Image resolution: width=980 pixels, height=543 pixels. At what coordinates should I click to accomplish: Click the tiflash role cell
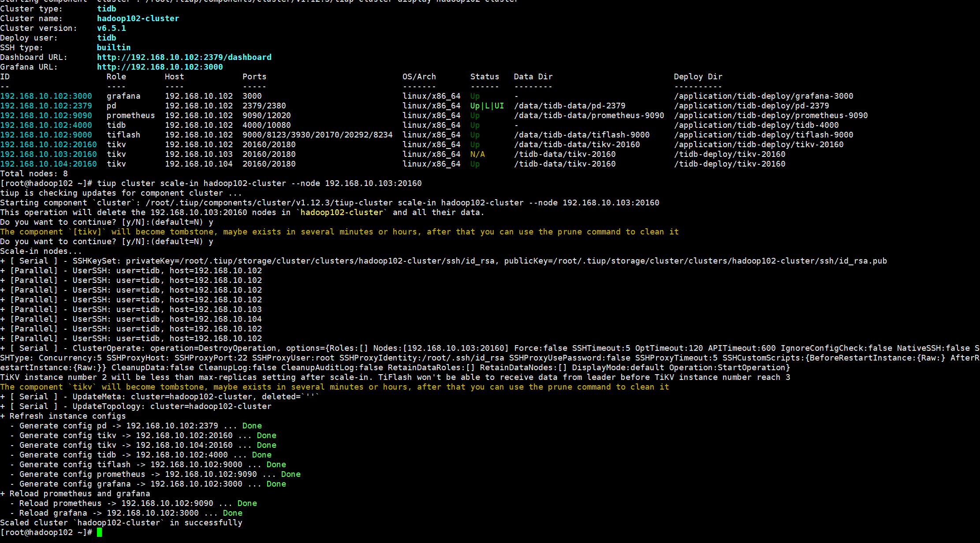point(123,135)
